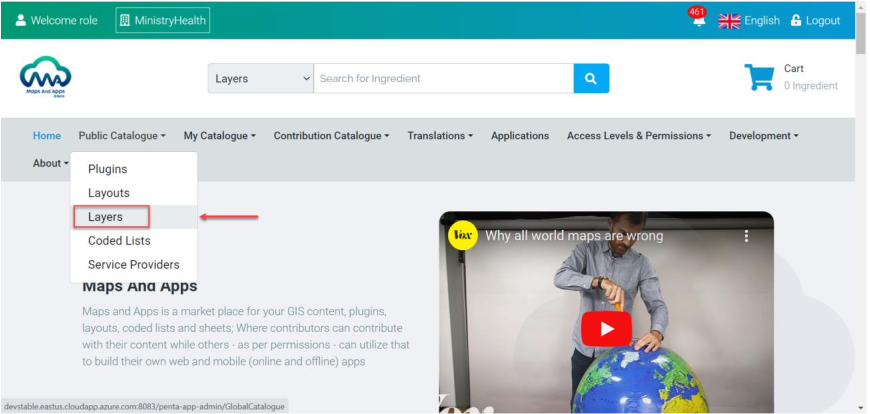870x414 pixels.
Task: Focus the Search for Ingredient field
Action: click(443, 78)
